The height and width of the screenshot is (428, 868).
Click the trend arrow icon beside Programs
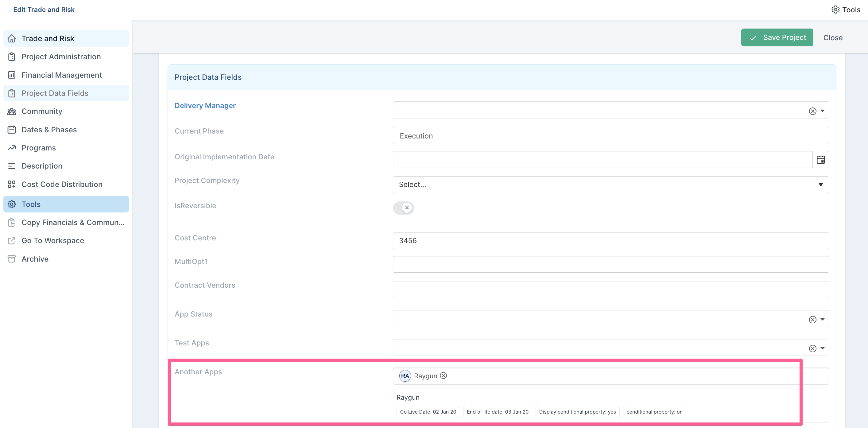point(12,148)
